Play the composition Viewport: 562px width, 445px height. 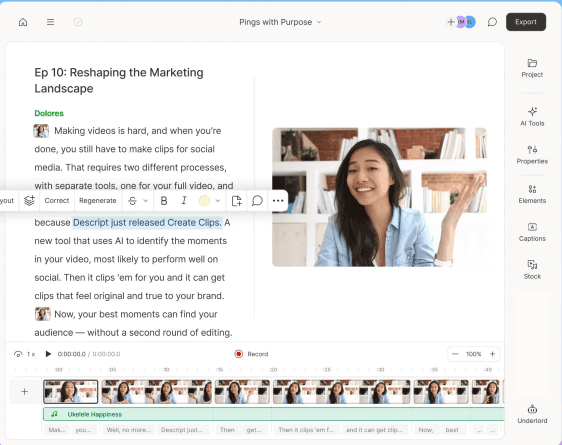(x=48, y=354)
